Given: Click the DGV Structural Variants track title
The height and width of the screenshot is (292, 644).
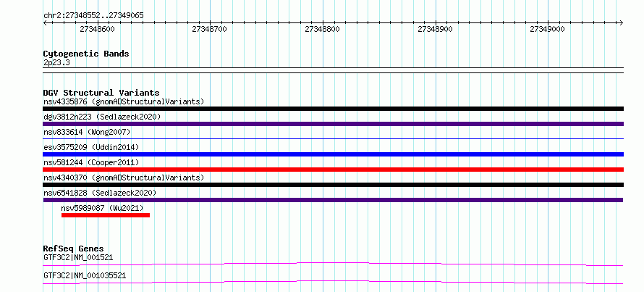Looking at the screenshot, I should 101,93.
